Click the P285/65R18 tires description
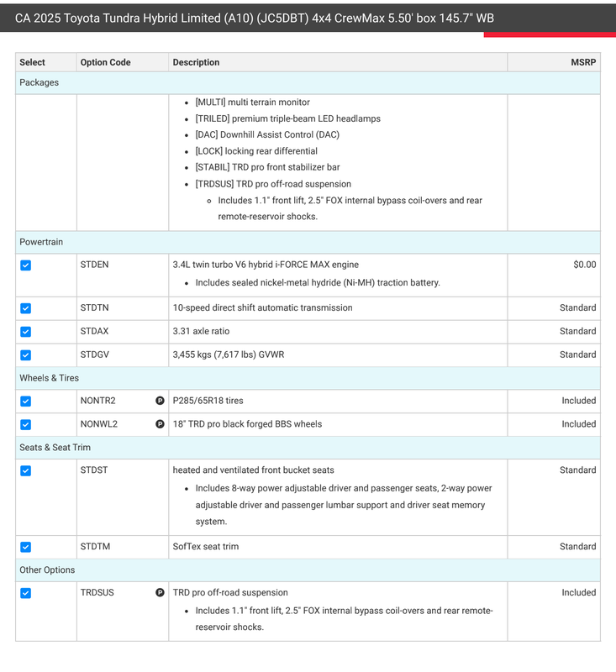This screenshot has width=616, height=672. (208, 401)
